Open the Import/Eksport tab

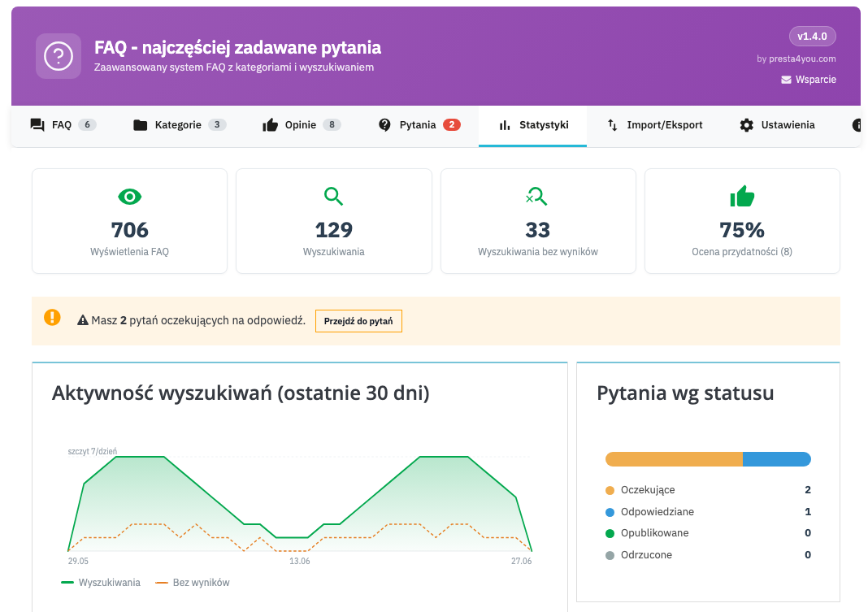[655, 125]
